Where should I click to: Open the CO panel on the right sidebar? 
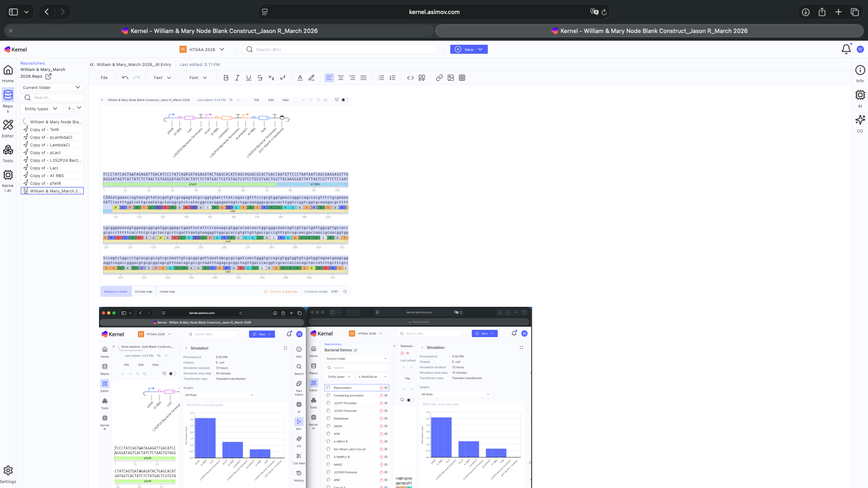click(x=860, y=124)
